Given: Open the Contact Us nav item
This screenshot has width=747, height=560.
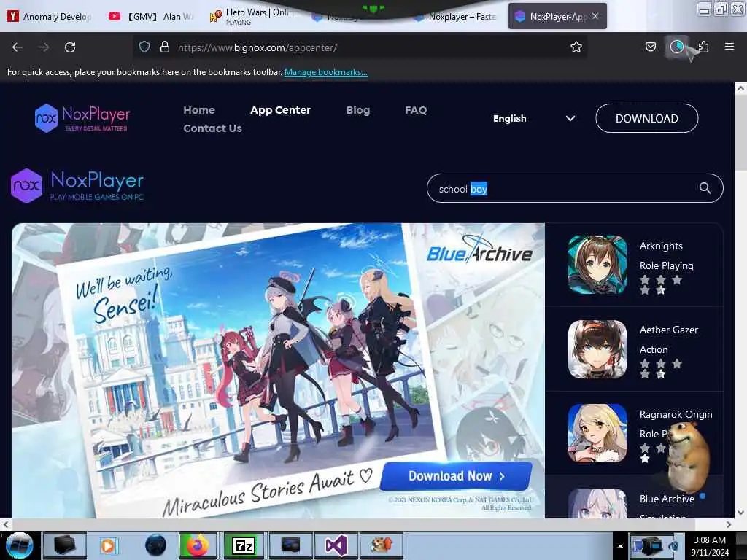Looking at the screenshot, I should click(212, 128).
